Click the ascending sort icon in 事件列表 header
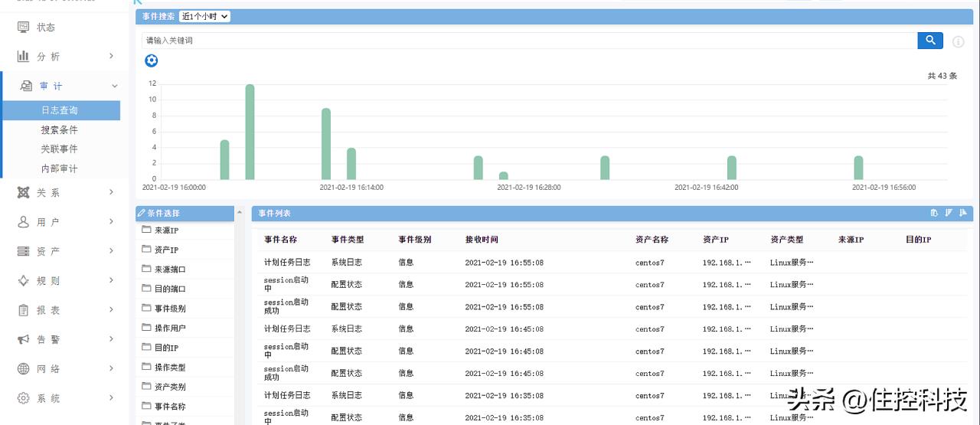Image resolution: width=980 pixels, height=425 pixels. point(963,213)
